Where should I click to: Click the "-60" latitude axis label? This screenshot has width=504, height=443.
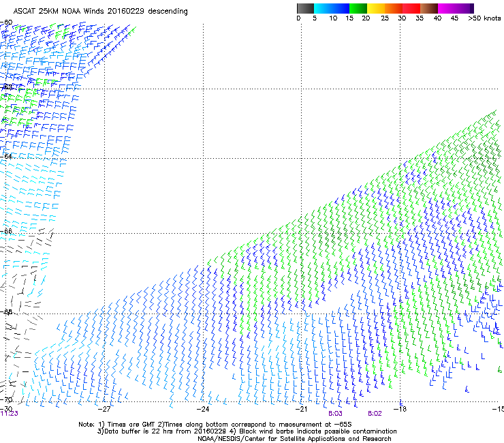point(6,22)
